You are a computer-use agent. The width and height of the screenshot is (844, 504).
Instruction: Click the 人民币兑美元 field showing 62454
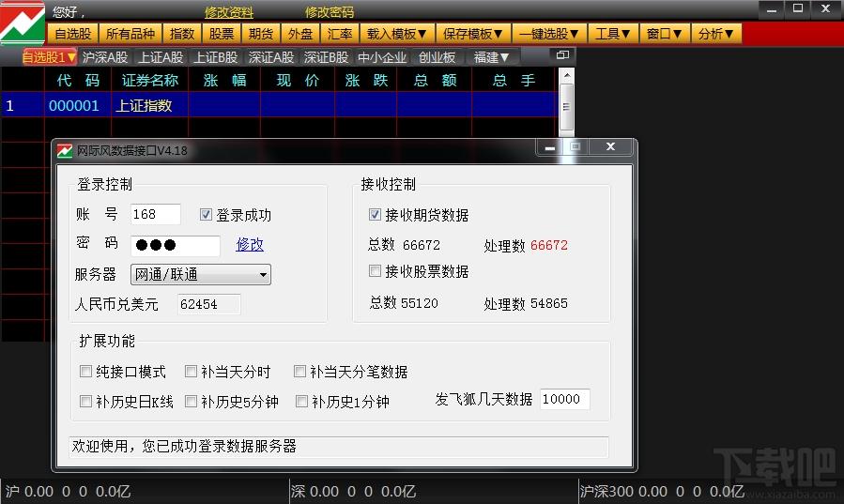pyautogui.click(x=208, y=304)
